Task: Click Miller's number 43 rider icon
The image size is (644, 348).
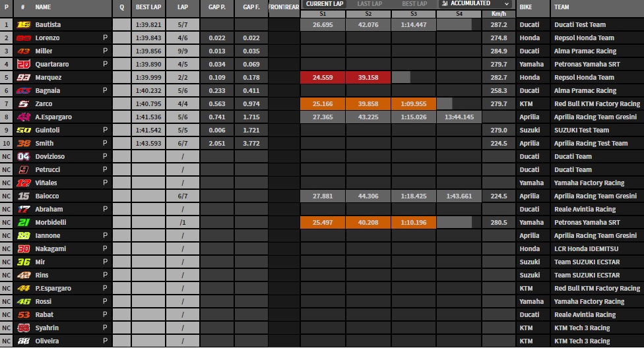Action: (23, 51)
